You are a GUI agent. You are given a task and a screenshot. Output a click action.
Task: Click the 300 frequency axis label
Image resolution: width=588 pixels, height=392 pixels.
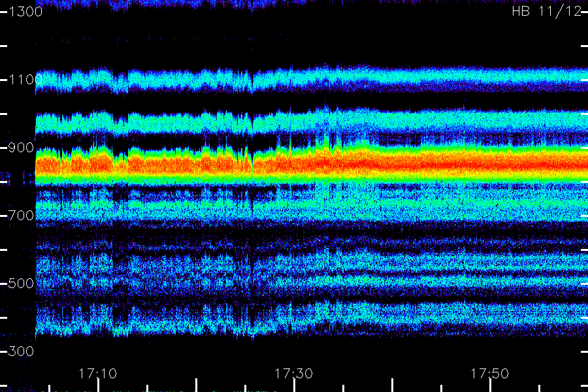coord(21,351)
